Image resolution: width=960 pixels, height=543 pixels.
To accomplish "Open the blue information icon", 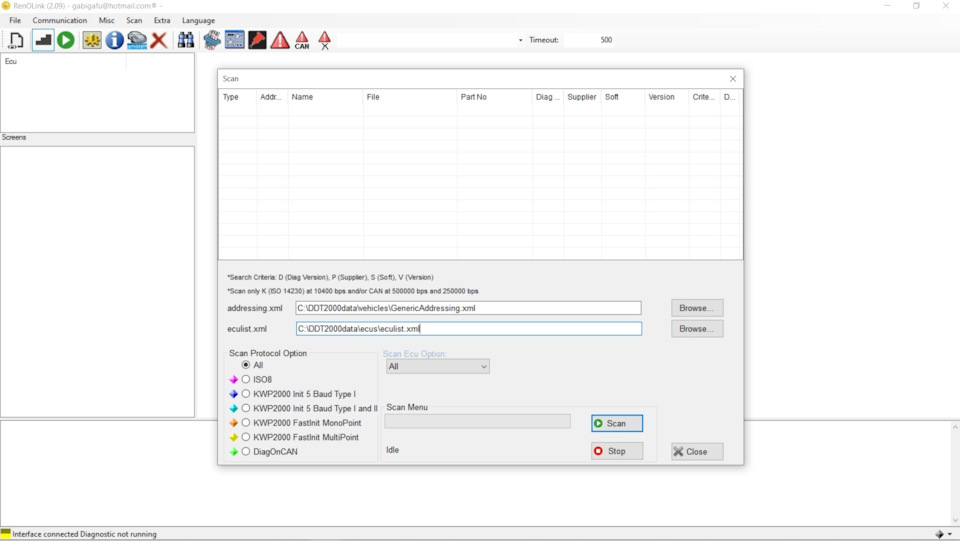I will click(x=114, y=40).
